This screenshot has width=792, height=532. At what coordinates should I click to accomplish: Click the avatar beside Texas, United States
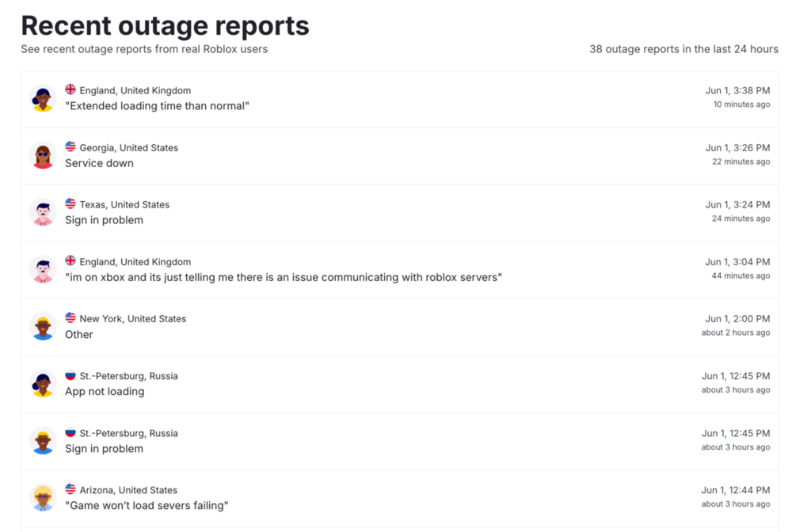coord(43,212)
